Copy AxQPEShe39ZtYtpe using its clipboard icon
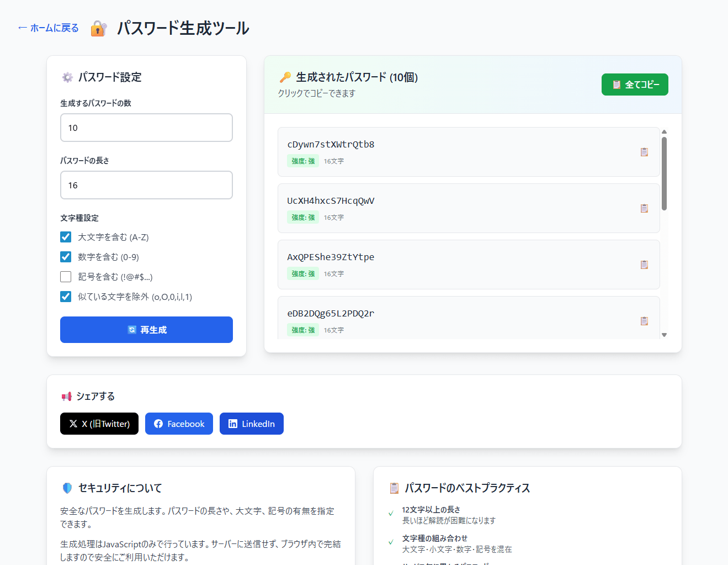The height and width of the screenshot is (565, 728). pos(644,265)
